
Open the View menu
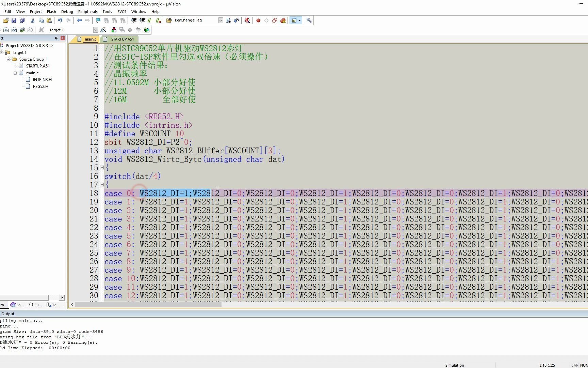(x=20, y=12)
